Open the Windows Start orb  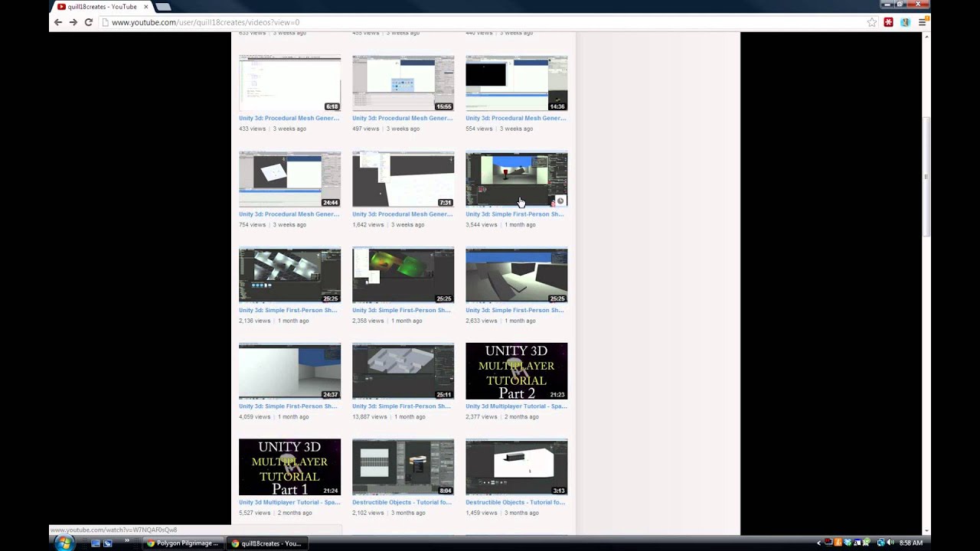[64, 543]
